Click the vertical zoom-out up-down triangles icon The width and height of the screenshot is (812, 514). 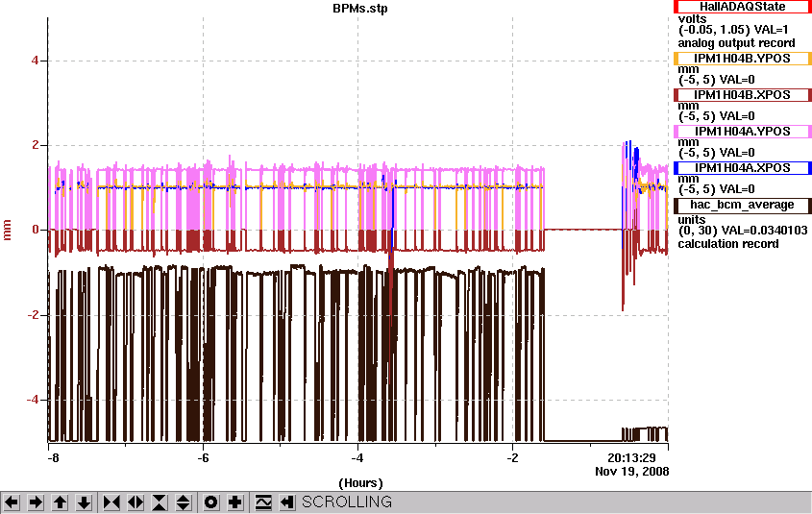click(x=184, y=502)
